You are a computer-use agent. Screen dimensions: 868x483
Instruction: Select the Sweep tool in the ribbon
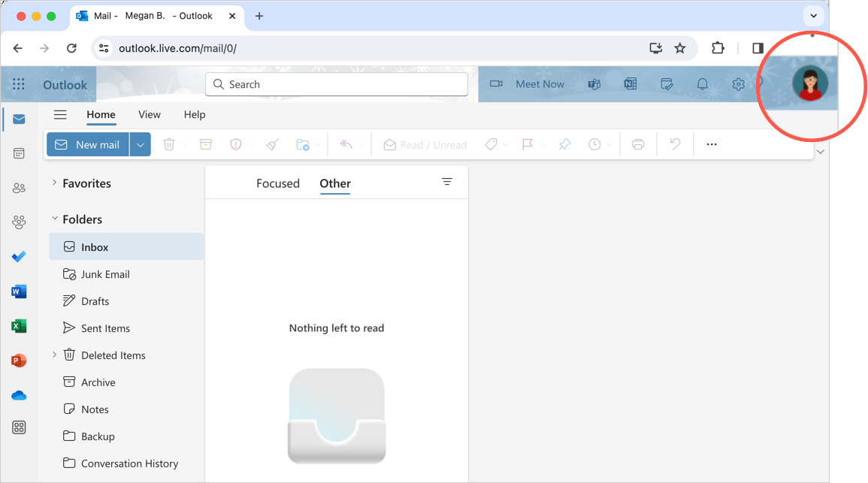tap(271, 144)
